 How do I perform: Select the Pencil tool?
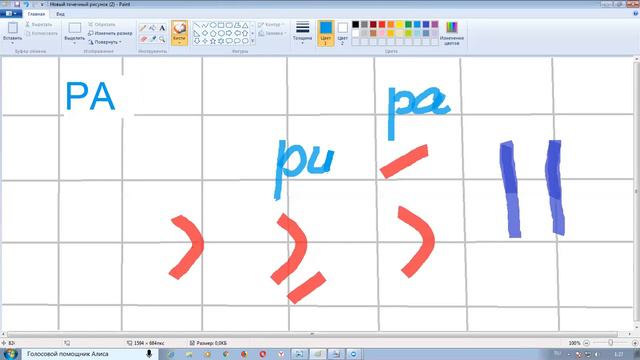[143, 28]
